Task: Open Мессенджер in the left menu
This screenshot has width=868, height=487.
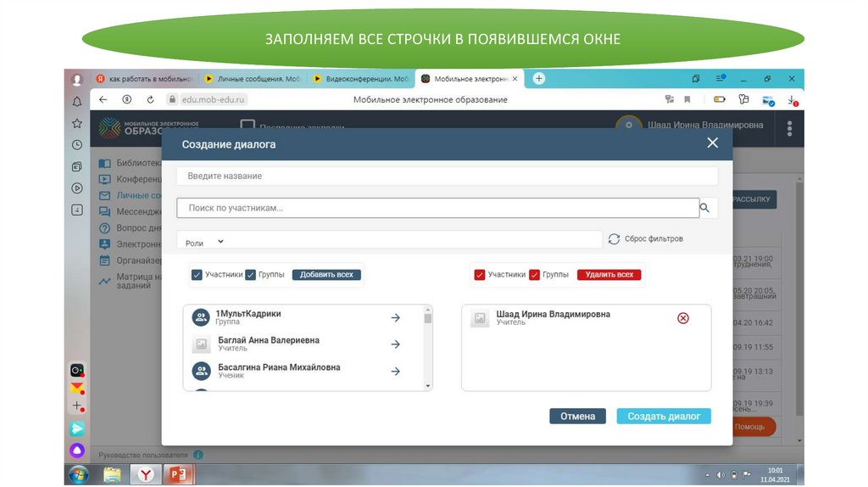Action: [x=130, y=211]
